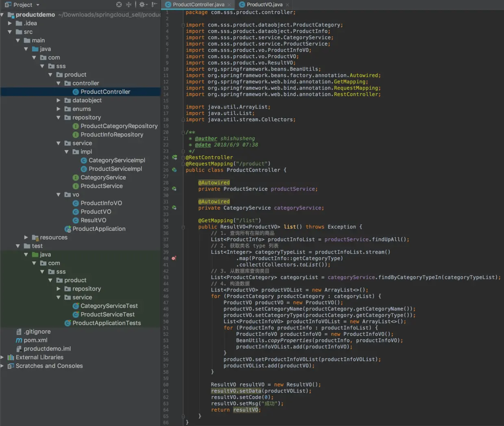Click the hide Project panel icon

point(154,4)
